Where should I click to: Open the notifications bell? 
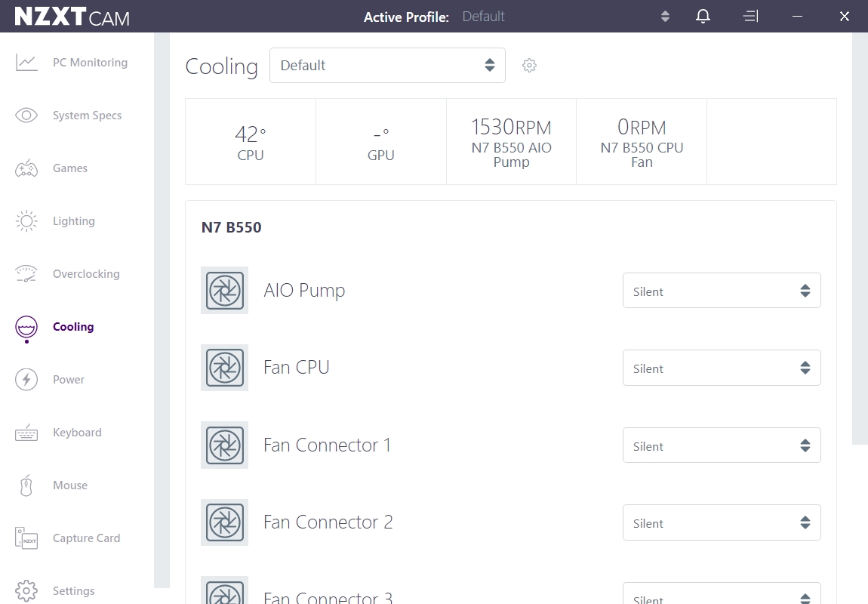tap(703, 16)
